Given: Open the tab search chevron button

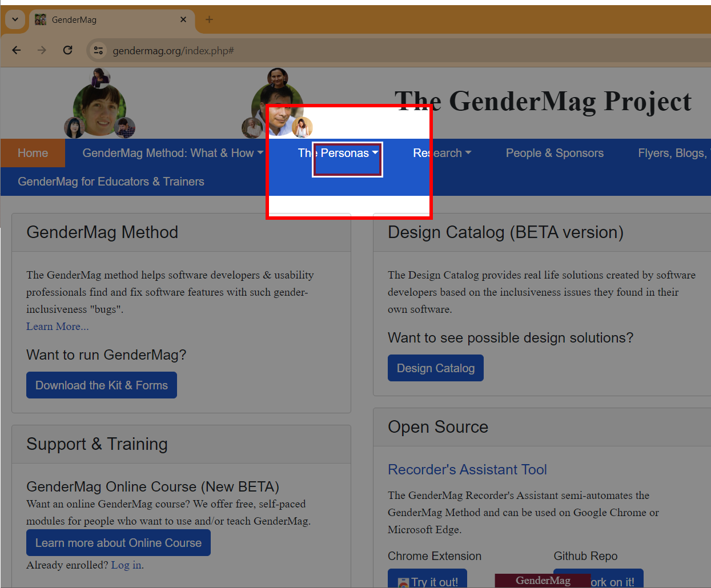Looking at the screenshot, I should (15, 19).
